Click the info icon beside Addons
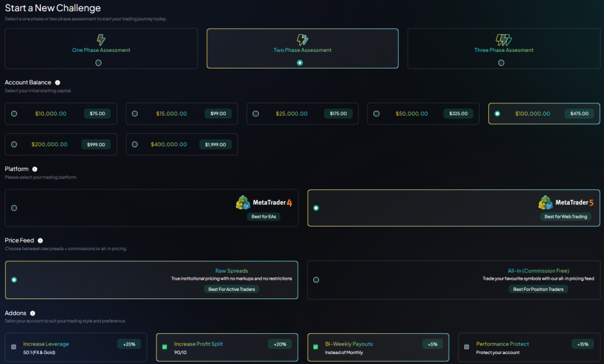604x364 pixels. click(x=32, y=313)
